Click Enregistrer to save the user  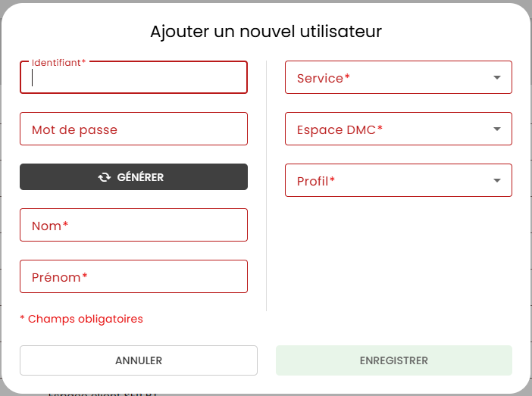point(394,360)
